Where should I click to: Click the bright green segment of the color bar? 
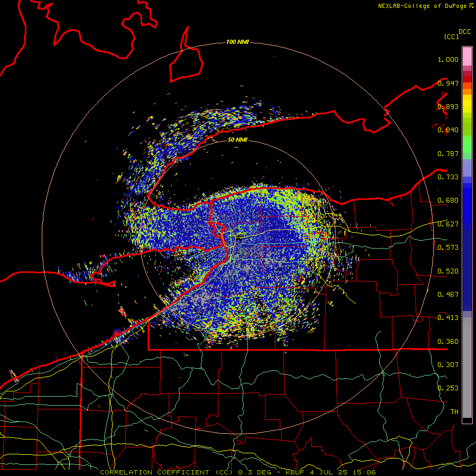[467, 144]
